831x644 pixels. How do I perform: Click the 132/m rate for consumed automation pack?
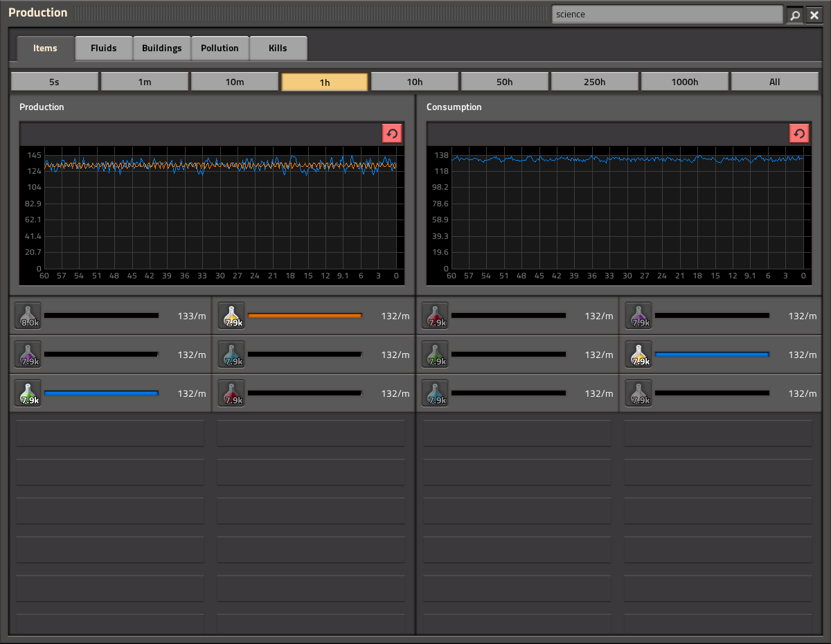599,316
